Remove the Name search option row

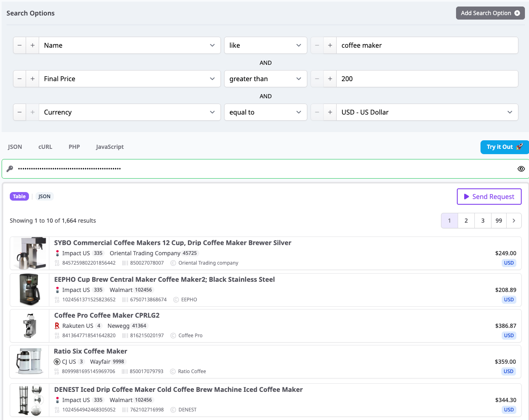pos(20,45)
